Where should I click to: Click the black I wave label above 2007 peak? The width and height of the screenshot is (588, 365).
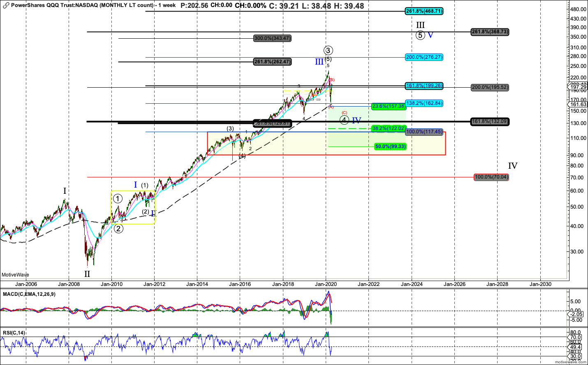pos(65,191)
